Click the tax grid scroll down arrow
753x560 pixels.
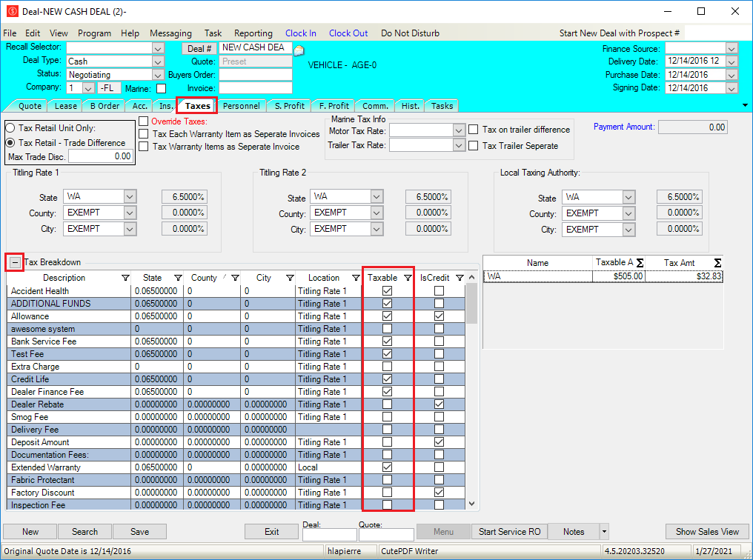(x=471, y=504)
